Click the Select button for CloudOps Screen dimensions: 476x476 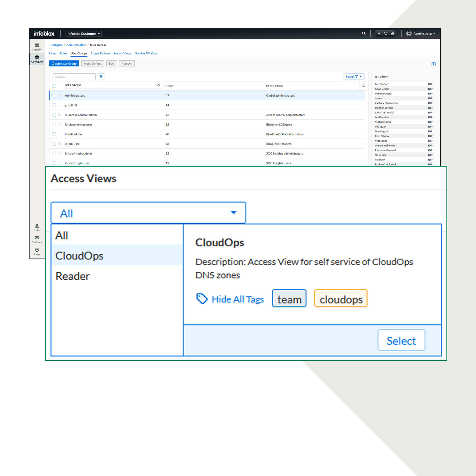401,340
